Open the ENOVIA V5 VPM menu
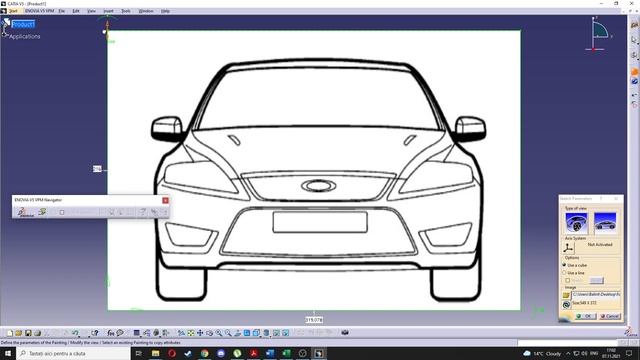 39,11
